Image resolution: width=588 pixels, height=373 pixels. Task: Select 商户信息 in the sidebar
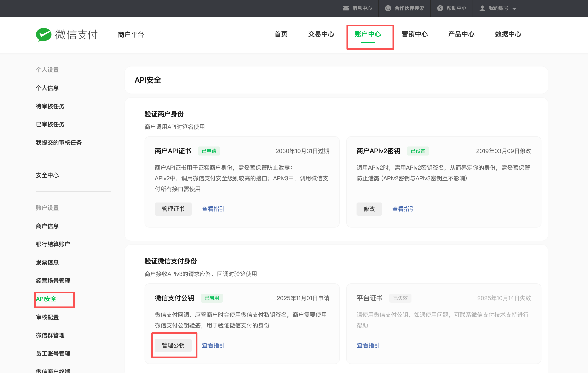coord(47,226)
